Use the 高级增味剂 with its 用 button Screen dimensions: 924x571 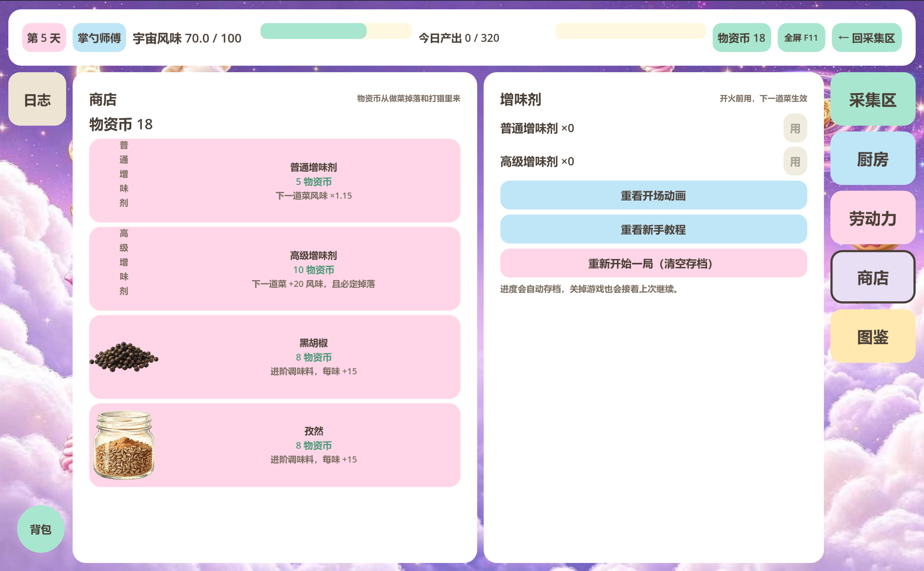coord(795,161)
